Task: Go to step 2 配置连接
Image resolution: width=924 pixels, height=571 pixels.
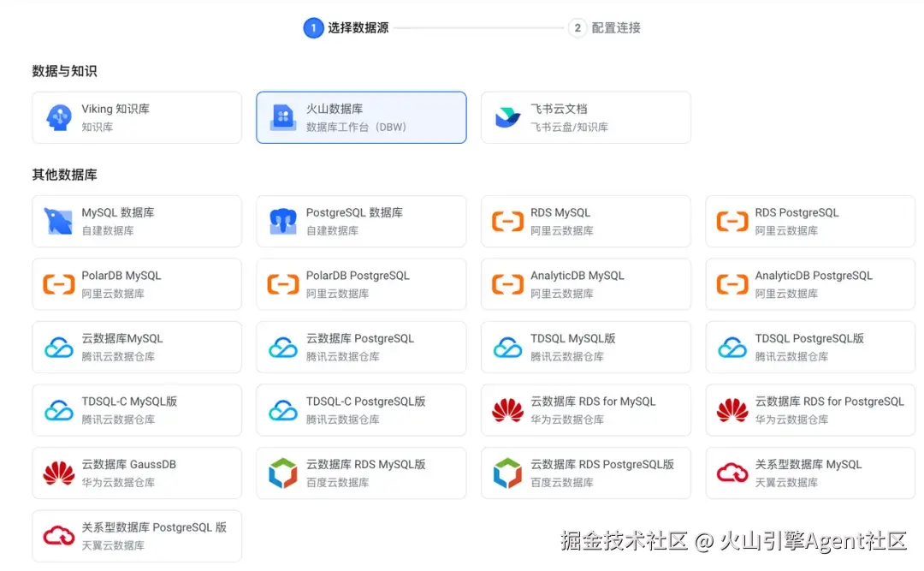Action: tap(604, 27)
